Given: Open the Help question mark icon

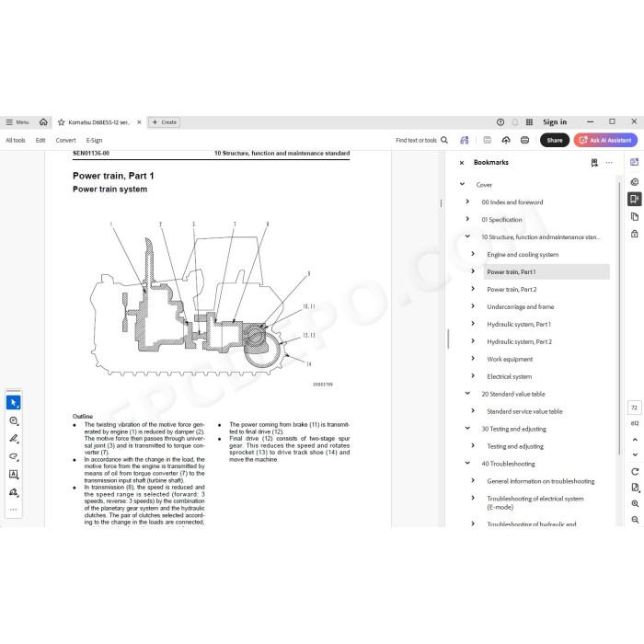Looking at the screenshot, I should click(x=500, y=122).
